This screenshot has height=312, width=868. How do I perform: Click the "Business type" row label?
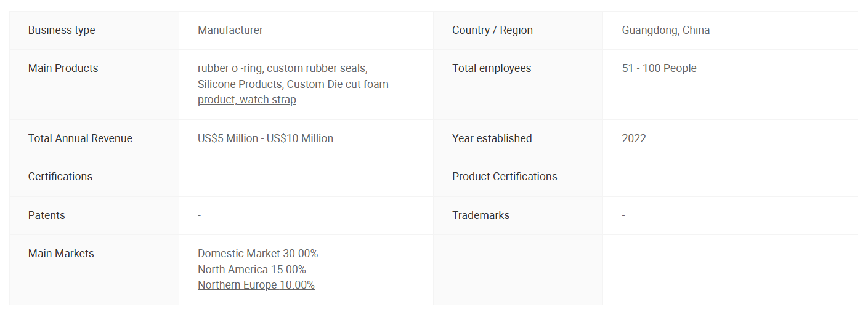click(62, 30)
